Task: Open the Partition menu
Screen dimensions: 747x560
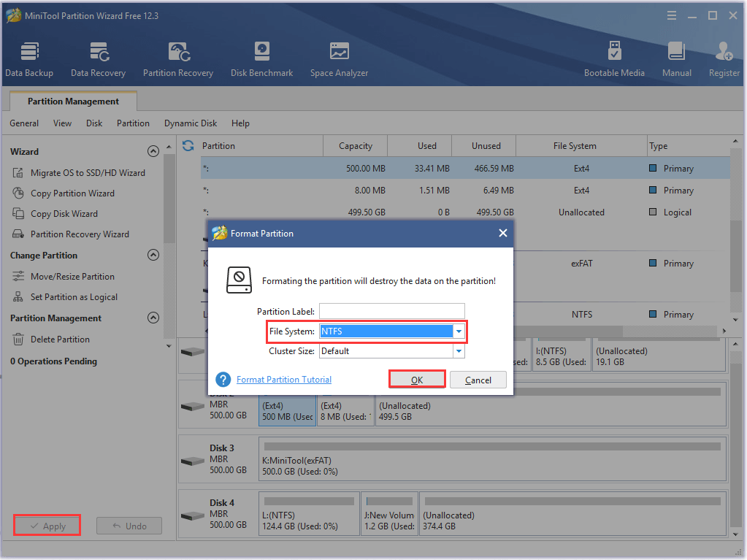Action: (x=133, y=123)
